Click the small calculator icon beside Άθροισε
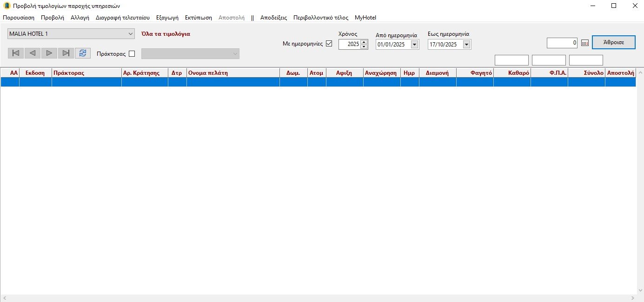Image resolution: width=644 pixels, height=302 pixels. coord(585,43)
